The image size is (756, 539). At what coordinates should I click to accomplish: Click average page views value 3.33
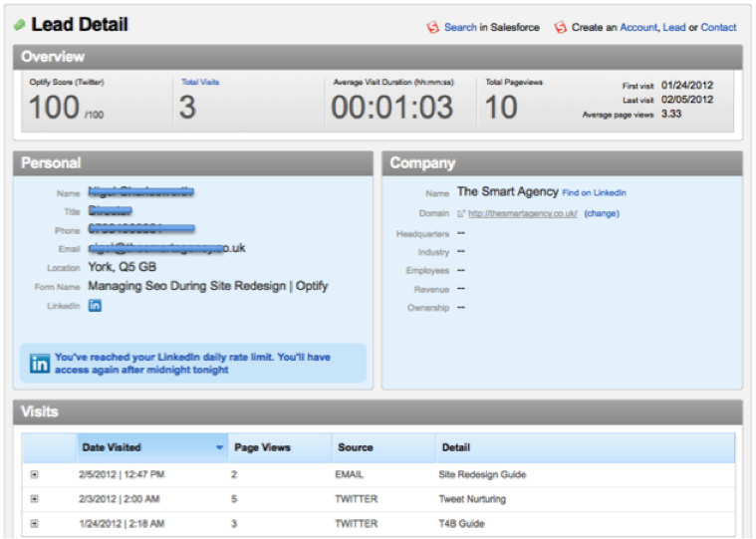tap(671, 114)
